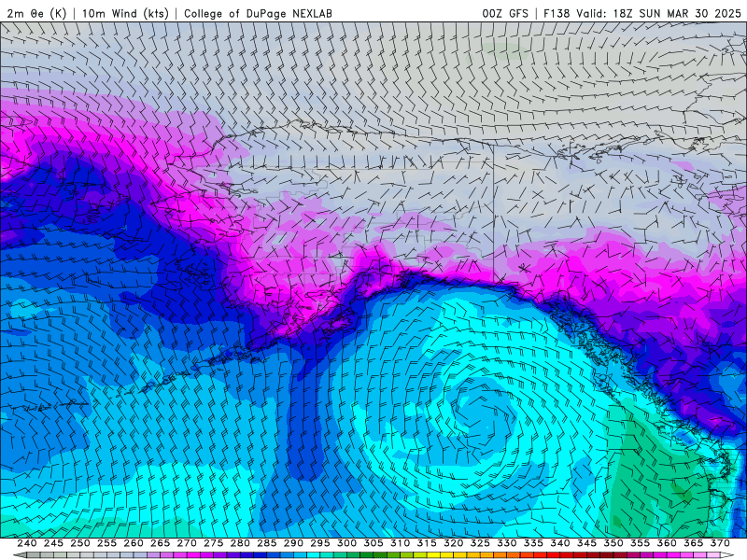Click the 335 value on color scale
Viewport: 747px width, 560px height.
tap(533, 543)
